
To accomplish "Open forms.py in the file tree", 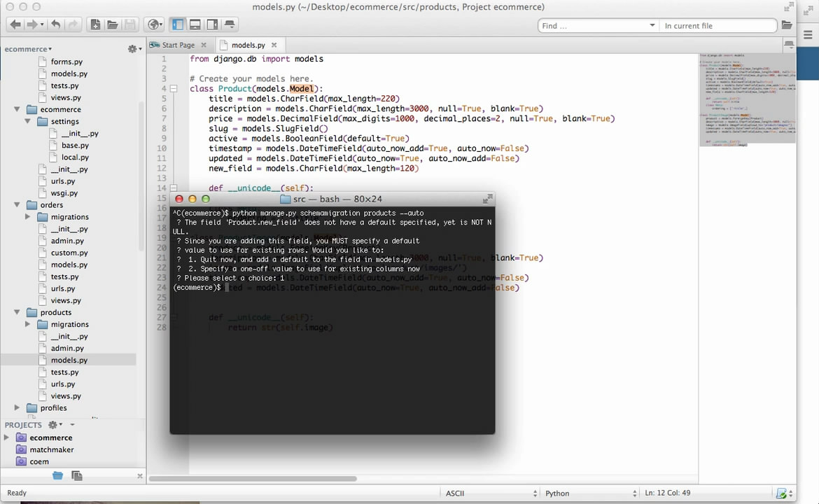I will click(67, 62).
